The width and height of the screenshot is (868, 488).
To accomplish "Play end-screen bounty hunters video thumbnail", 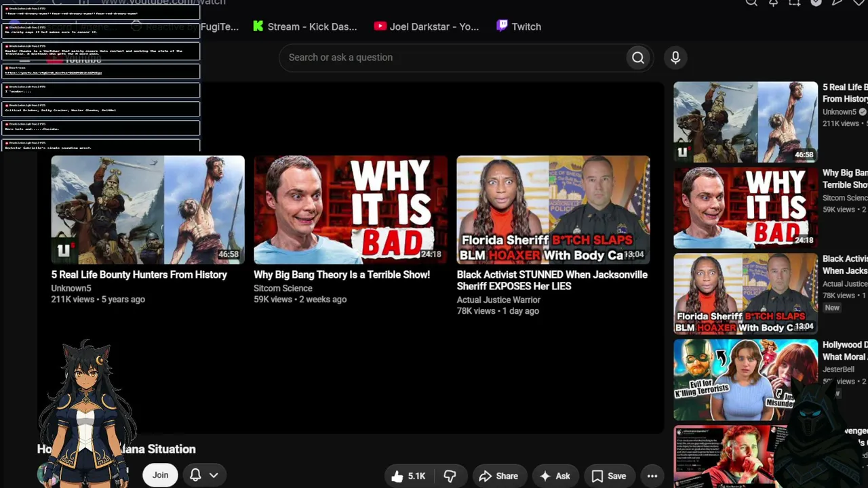I will pyautogui.click(x=148, y=210).
